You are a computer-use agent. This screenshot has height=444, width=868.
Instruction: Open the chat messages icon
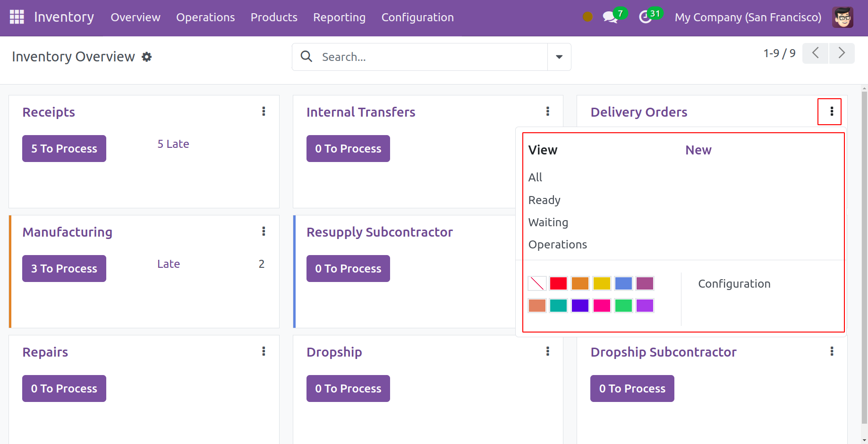(x=610, y=17)
